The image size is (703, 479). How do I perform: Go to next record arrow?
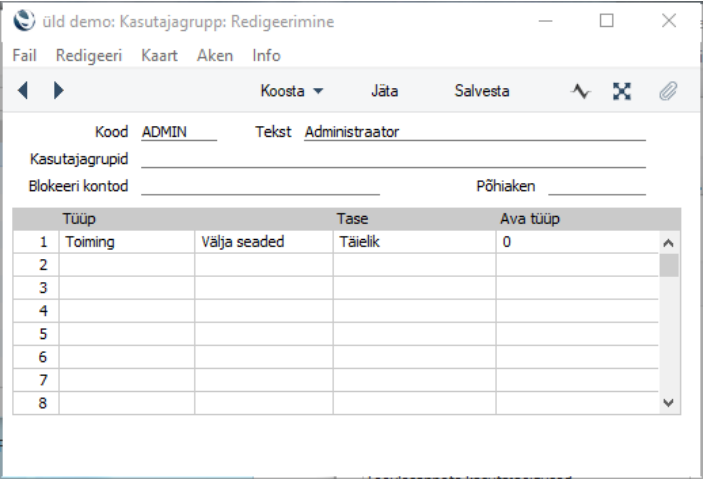(x=58, y=91)
